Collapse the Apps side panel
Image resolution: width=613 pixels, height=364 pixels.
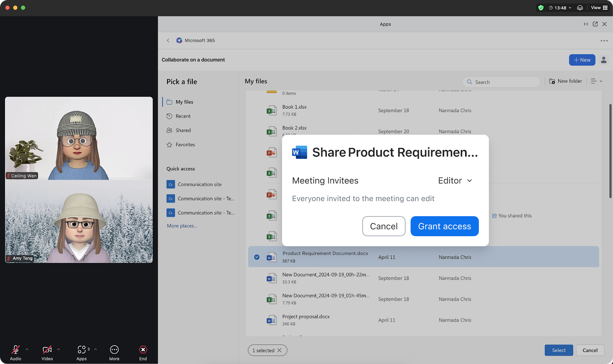586,24
